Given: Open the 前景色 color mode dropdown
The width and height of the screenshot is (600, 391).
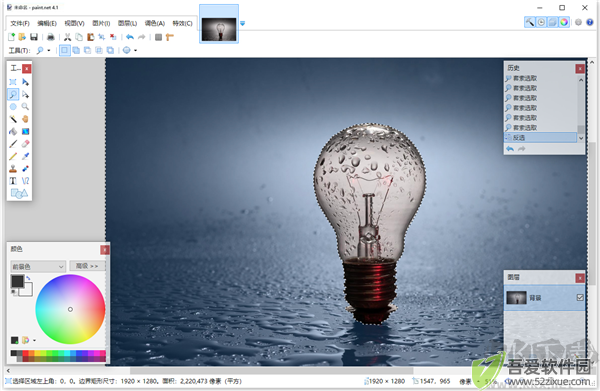Looking at the screenshot, I should pyautogui.click(x=38, y=266).
